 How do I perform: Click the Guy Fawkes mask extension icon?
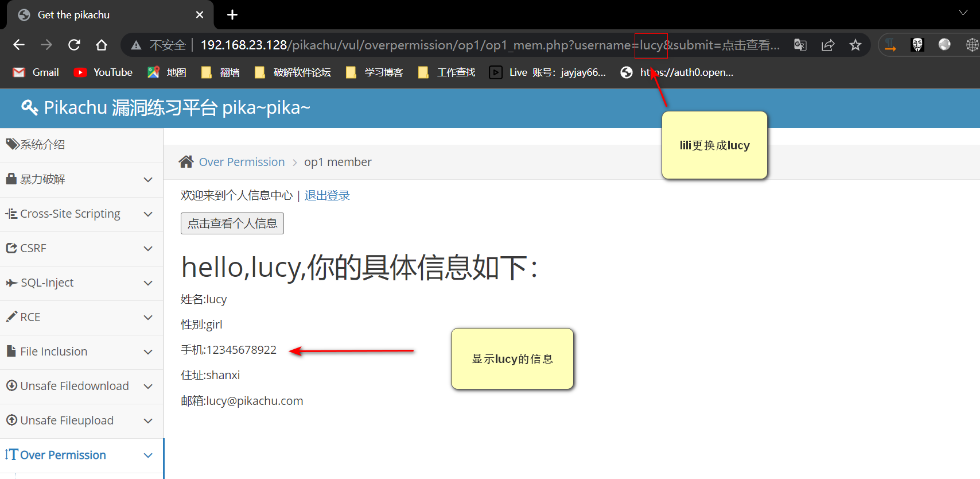[x=917, y=45]
